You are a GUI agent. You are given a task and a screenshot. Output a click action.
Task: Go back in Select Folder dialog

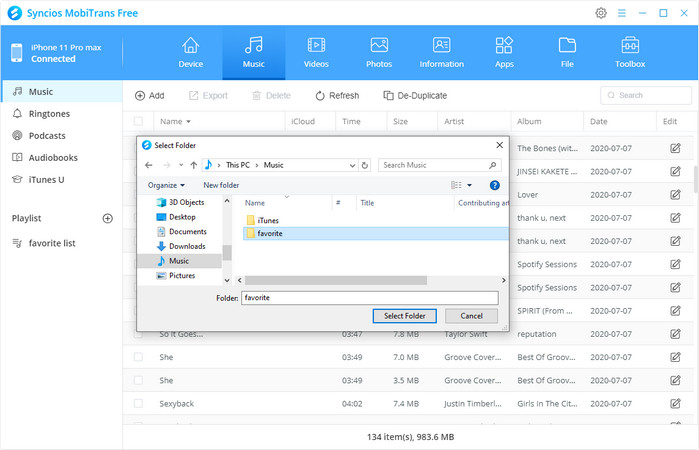(148, 165)
